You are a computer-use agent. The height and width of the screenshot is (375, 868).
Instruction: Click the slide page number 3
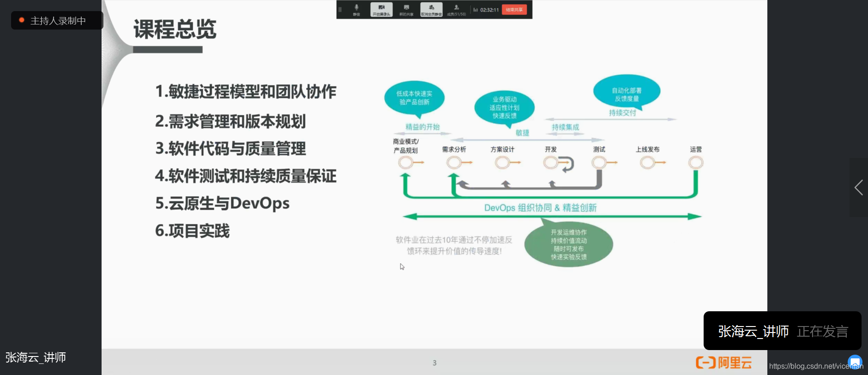434,363
